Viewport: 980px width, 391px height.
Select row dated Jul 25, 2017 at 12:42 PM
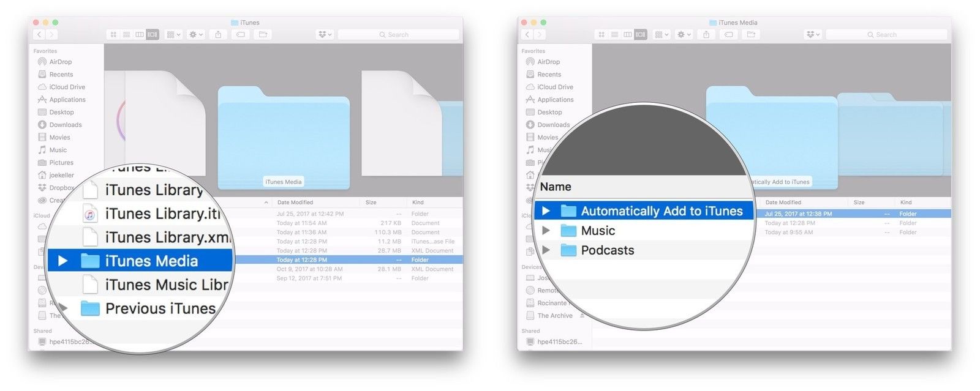pyautogui.click(x=345, y=214)
